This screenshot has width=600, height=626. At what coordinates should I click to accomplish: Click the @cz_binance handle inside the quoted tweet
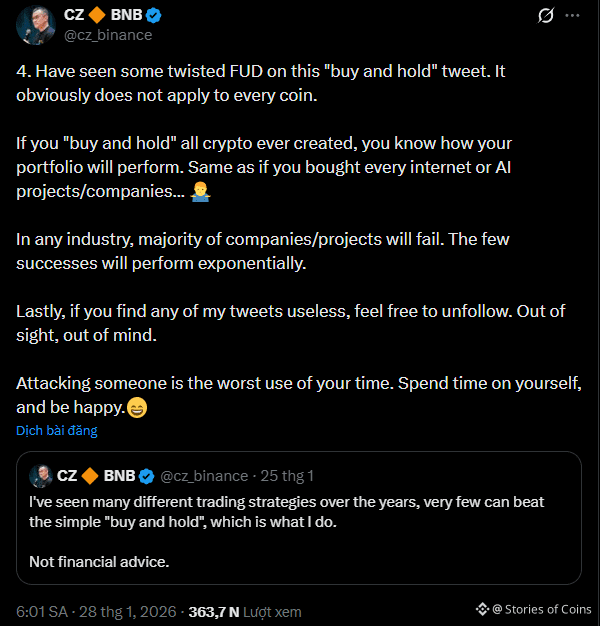[204, 475]
